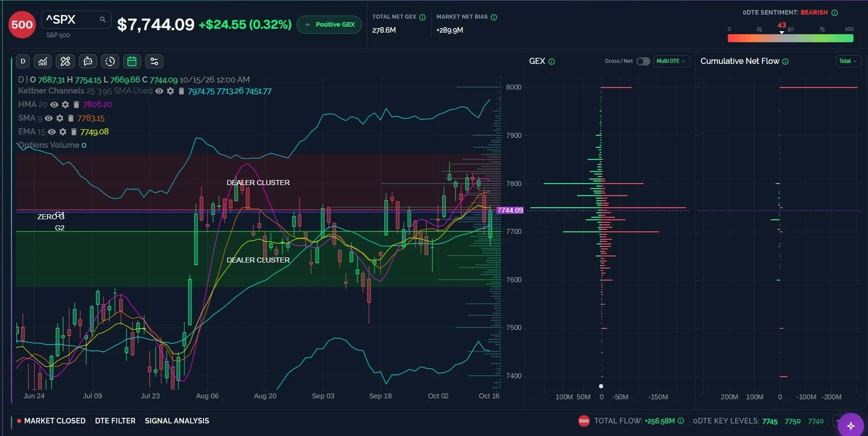Click the MARKET CLOSED status label
The image size is (868, 436).
55,421
